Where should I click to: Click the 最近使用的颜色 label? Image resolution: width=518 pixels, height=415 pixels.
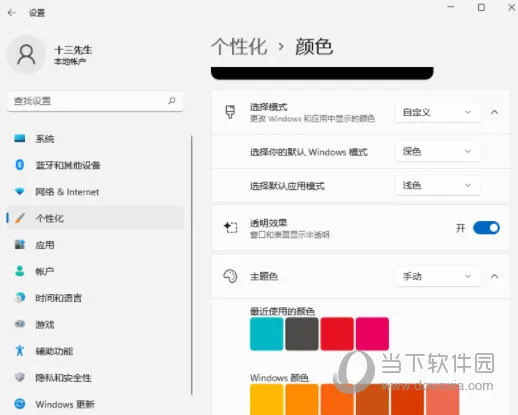(x=282, y=311)
